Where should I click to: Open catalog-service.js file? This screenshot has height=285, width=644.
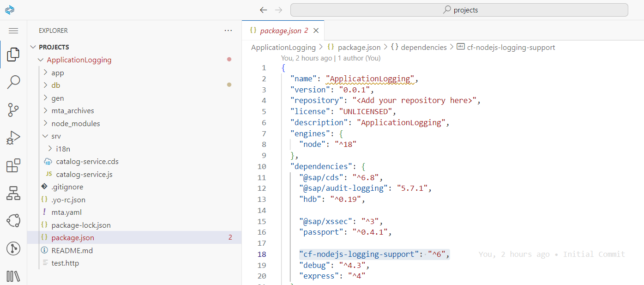(84, 175)
